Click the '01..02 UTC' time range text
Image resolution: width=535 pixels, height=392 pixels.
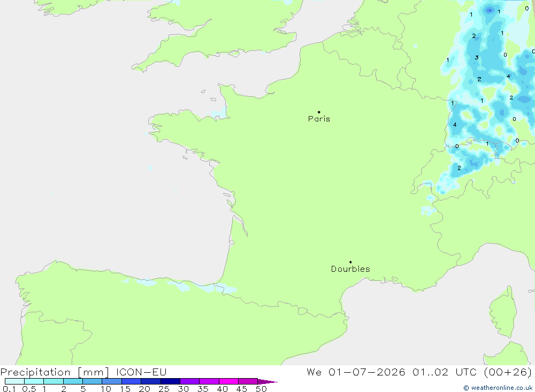coord(445,372)
